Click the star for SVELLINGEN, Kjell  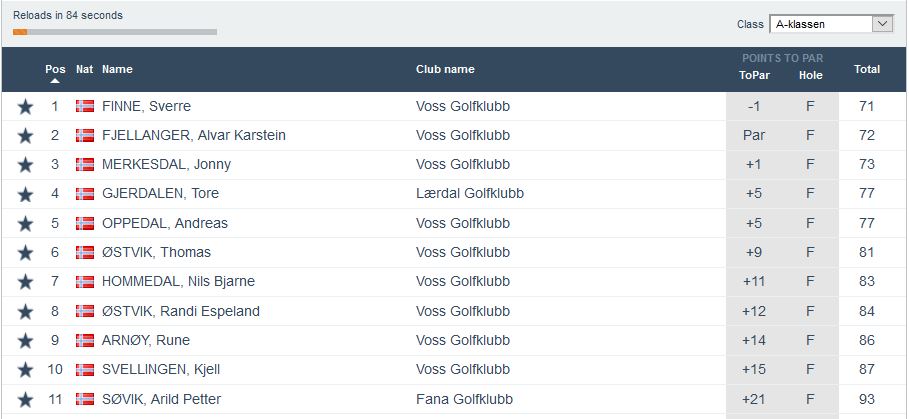pyautogui.click(x=25, y=370)
